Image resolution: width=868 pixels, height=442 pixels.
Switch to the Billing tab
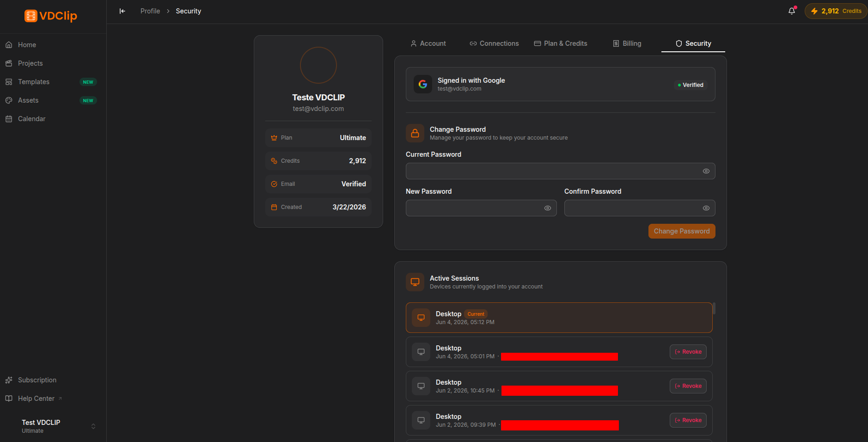(627, 43)
